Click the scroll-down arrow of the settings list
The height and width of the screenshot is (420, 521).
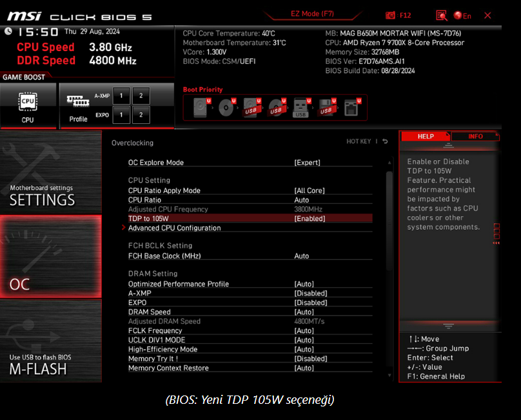pos(389,375)
